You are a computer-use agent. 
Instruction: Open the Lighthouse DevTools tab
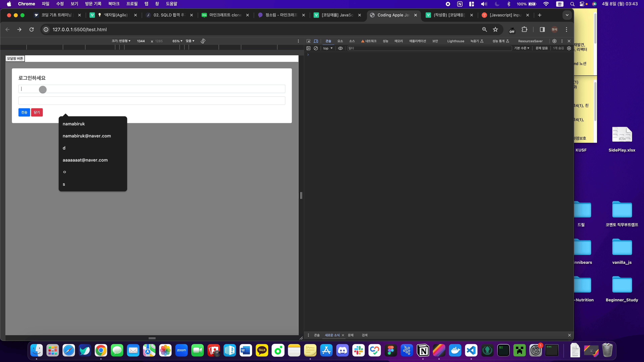pos(455,41)
